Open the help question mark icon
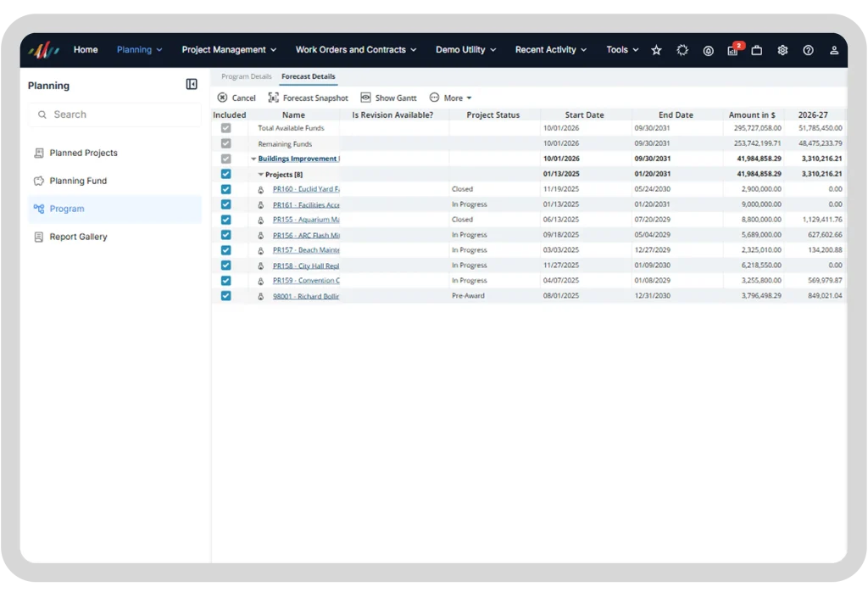 tap(808, 50)
